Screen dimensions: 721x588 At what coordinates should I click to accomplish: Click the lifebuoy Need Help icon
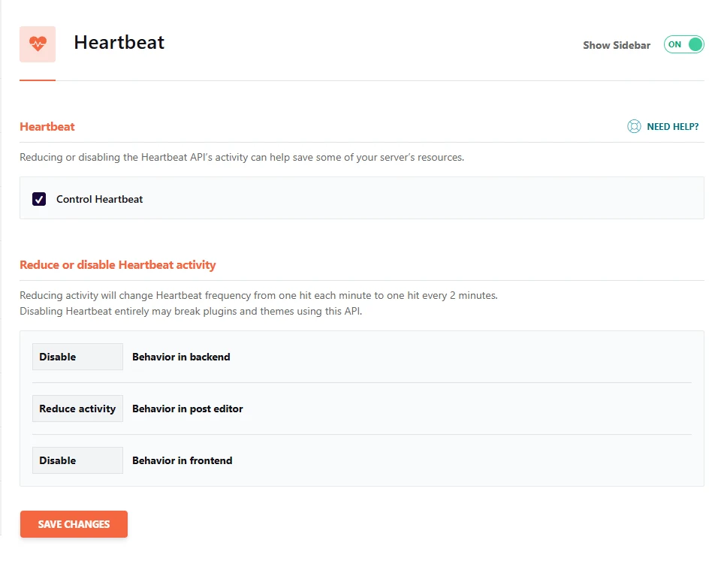coord(634,126)
